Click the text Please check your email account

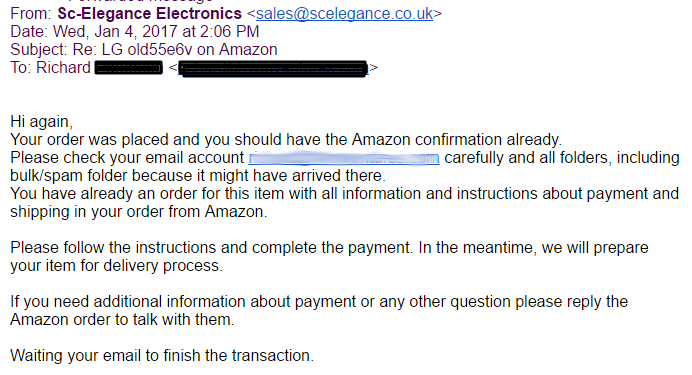(127, 158)
